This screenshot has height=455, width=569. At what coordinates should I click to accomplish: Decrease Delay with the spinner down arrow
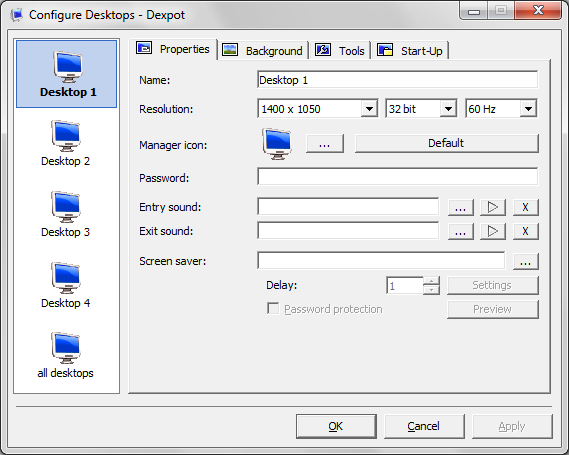[431, 290]
